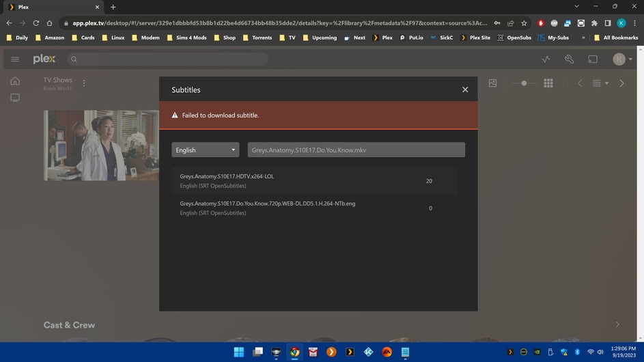This screenshot has height=362, width=644.
Task: Open the English language dropdown
Action: (206, 150)
